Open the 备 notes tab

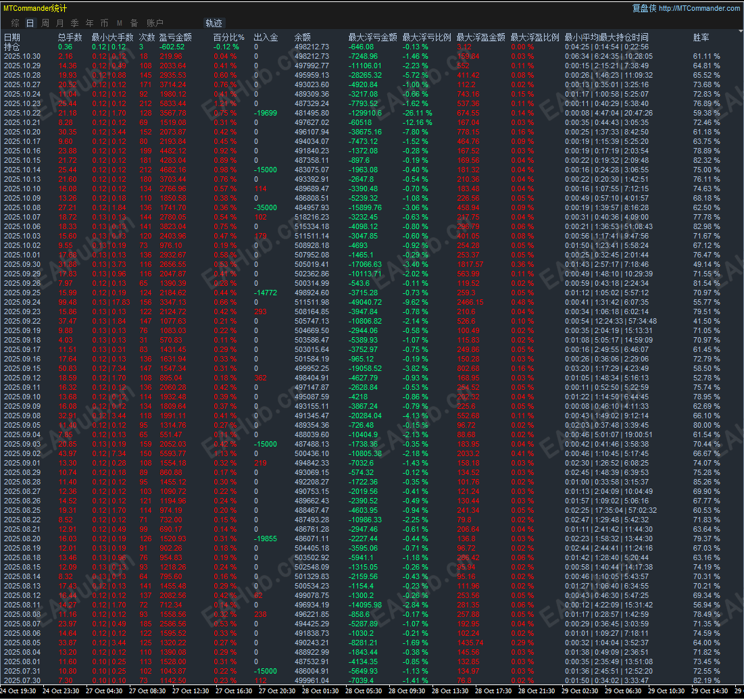click(134, 23)
